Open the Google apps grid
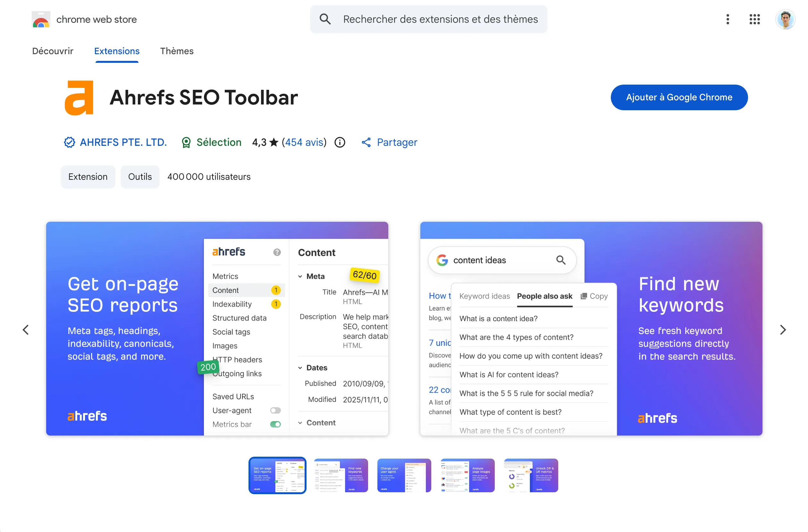Image resolution: width=808 pixels, height=532 pixels. tap(754, 19)
